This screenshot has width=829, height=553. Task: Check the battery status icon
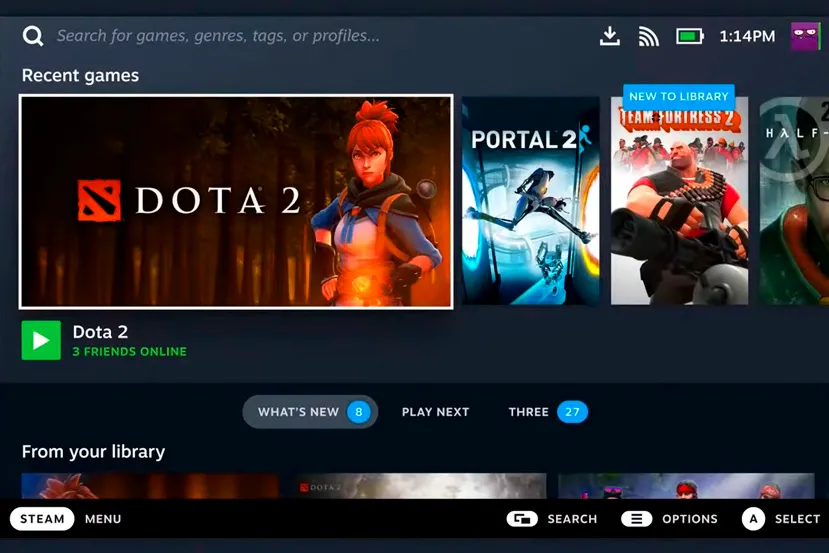689,36
